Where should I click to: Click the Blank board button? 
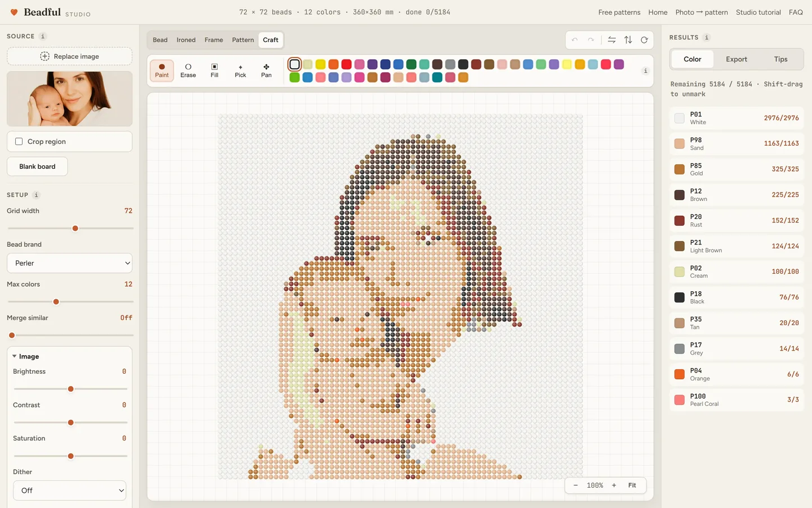tap(37, 167)
